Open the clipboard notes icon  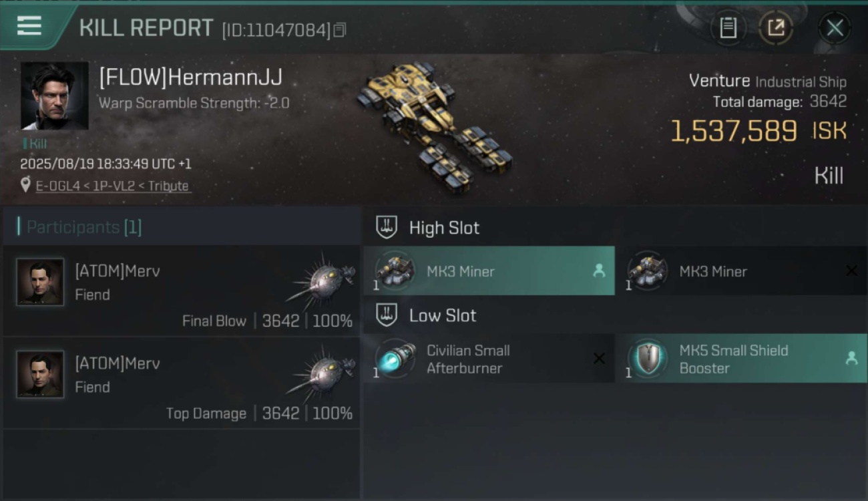(728, 28)
